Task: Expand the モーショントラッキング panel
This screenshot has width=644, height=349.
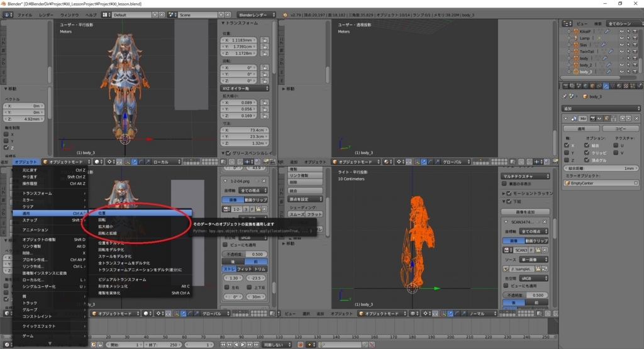Action: [504, 194]
